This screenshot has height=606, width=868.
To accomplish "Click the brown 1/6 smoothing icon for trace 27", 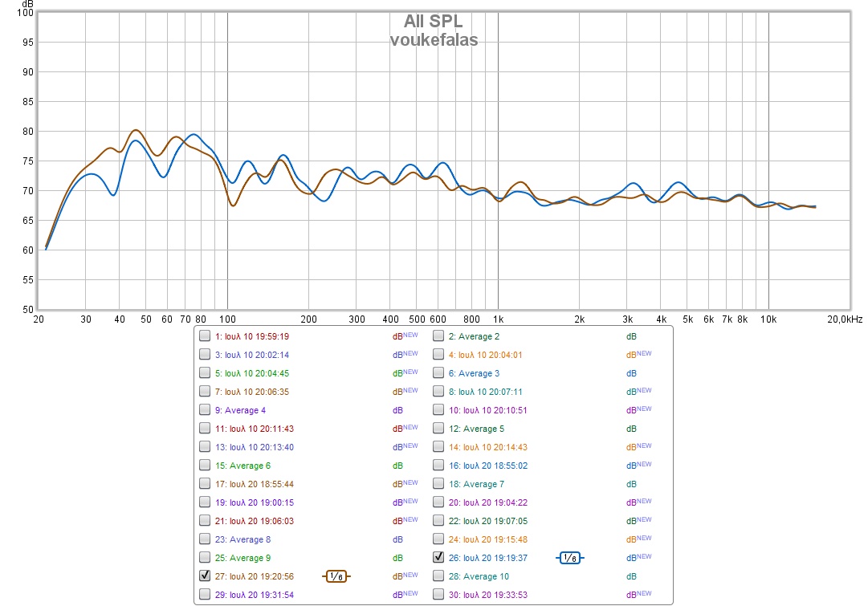I will [x=336, y=576].
